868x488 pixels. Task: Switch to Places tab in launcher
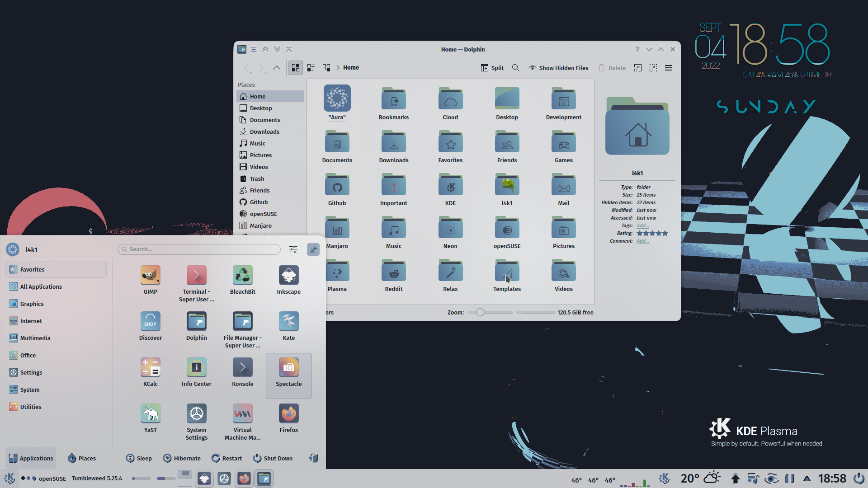click(x=82, y=458)
